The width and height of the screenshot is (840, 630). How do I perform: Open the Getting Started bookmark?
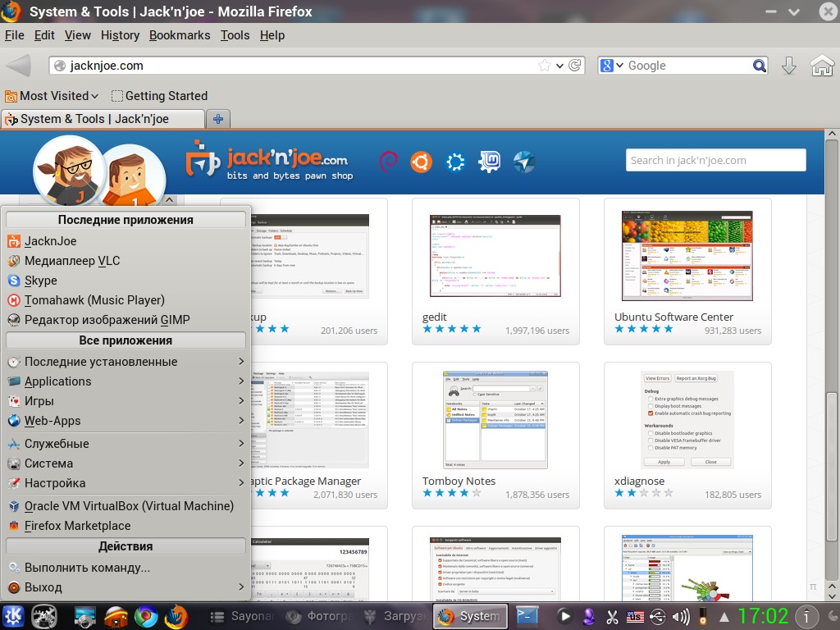[x=160, y=96]
